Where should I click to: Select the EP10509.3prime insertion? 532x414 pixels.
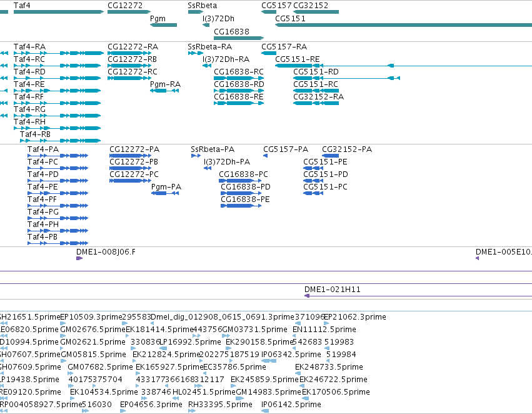pyautogui.click(x=63, y=323)
